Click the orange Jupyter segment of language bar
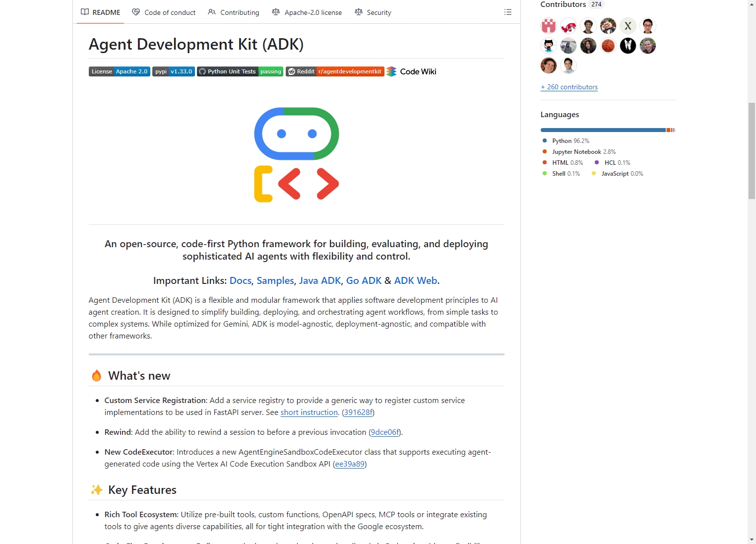This screenshot has width=756, height=544. click(668, 130)
